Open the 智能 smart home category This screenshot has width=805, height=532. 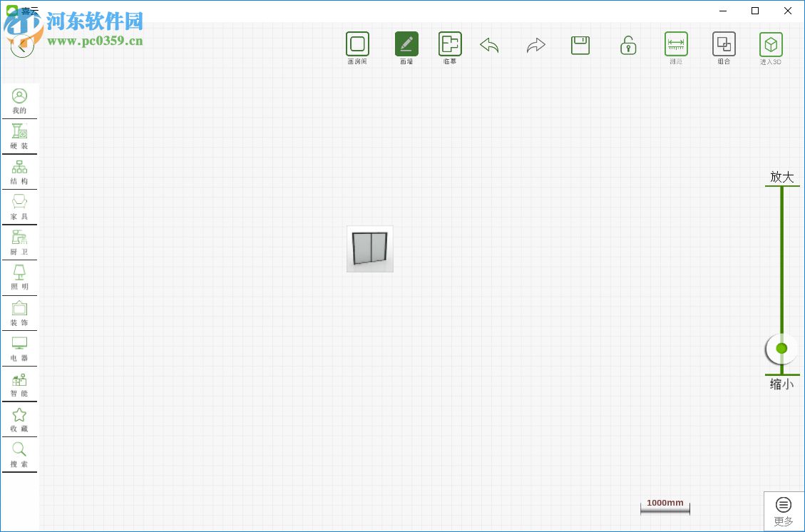[19, 384]
